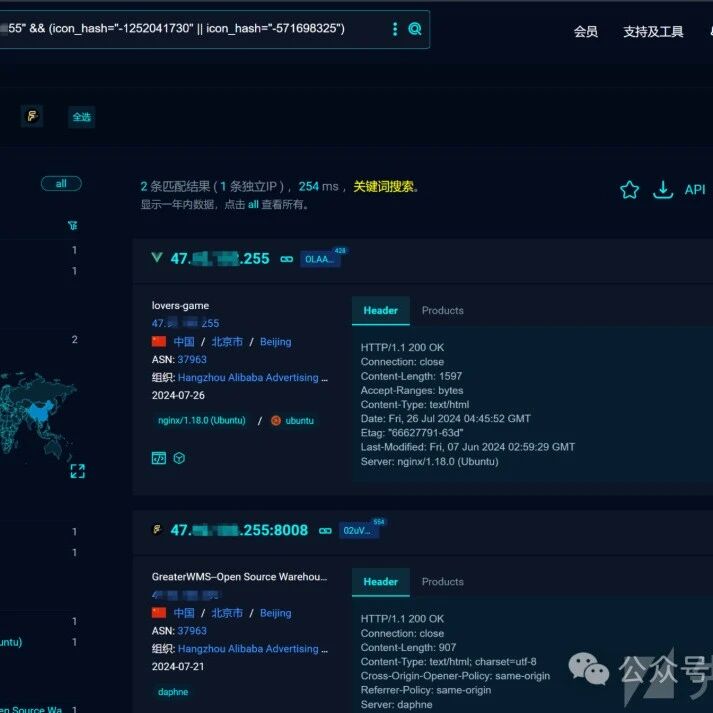
Task: Click China flag in lovers-game card
Action: (x=159, y=341)
